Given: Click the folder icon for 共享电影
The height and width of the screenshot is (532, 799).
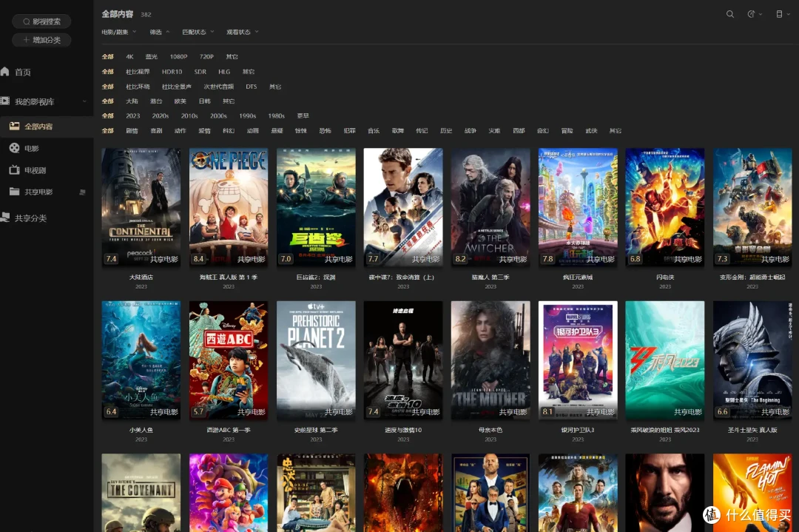Looking at the screenshot, I should pos(14,192).
